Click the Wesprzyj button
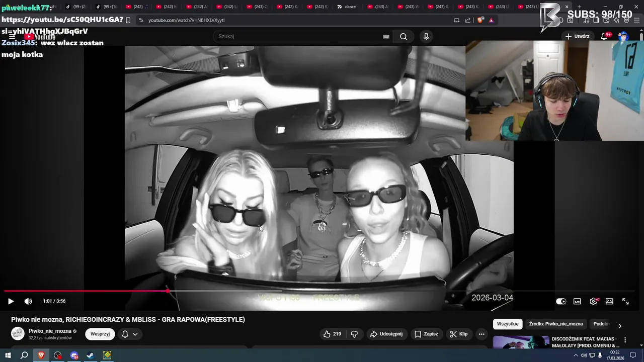Screen dimensions: 644x362 pyautogui.click(x=100, y=334)
